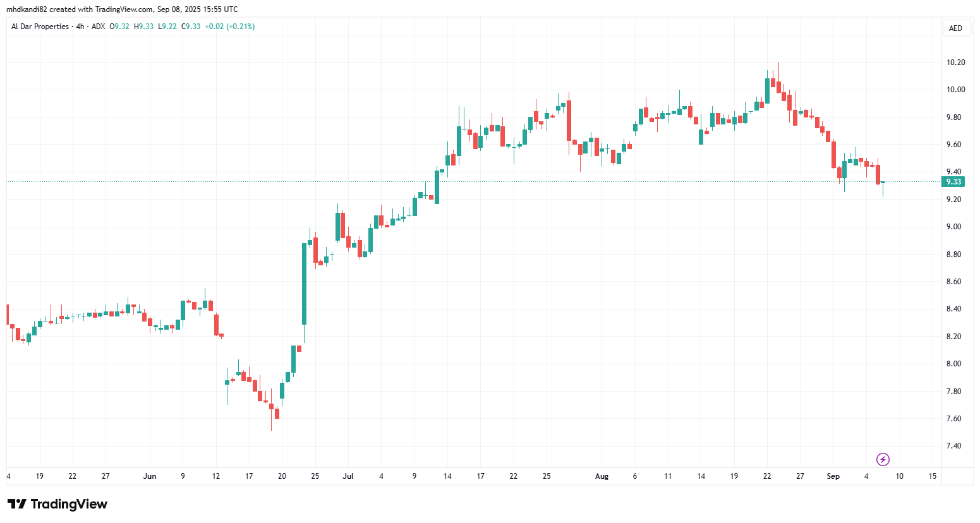
Task: Click the header text mentioning TradingView.com
Action: (122, 9)
